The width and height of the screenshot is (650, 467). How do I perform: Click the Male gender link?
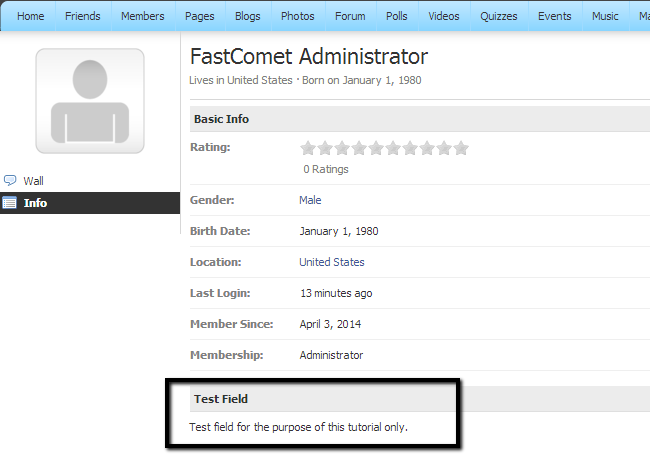pos(310,200)
